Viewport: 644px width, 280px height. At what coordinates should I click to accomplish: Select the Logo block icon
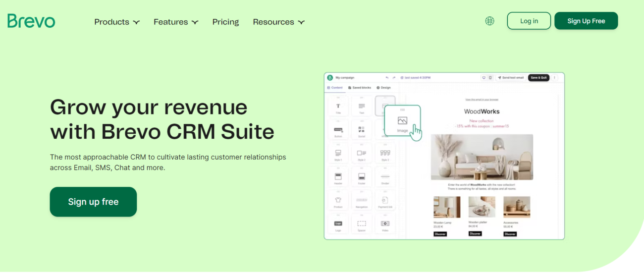[338, 224]
